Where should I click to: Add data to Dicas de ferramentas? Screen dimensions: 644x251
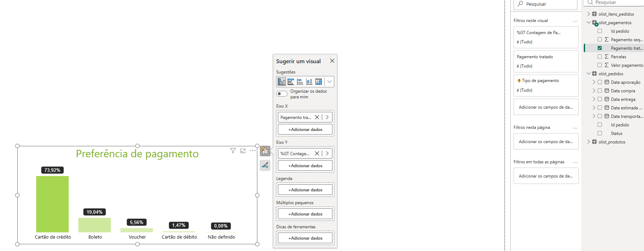[x=305, y=238]
